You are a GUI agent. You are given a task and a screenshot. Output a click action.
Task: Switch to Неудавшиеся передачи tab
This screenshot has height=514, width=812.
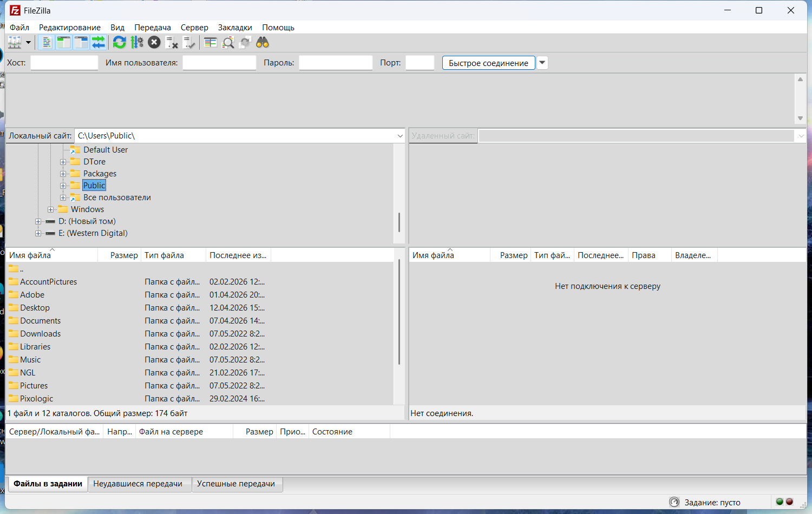point(137,484)
